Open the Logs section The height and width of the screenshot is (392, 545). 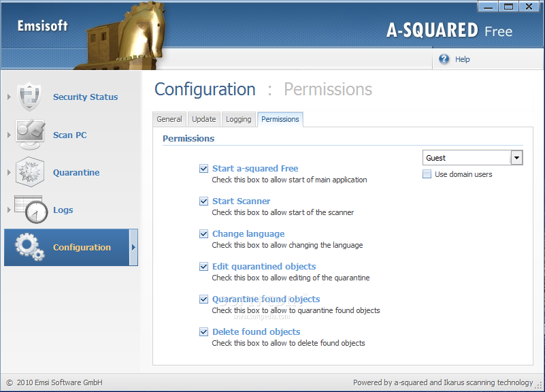63,210
